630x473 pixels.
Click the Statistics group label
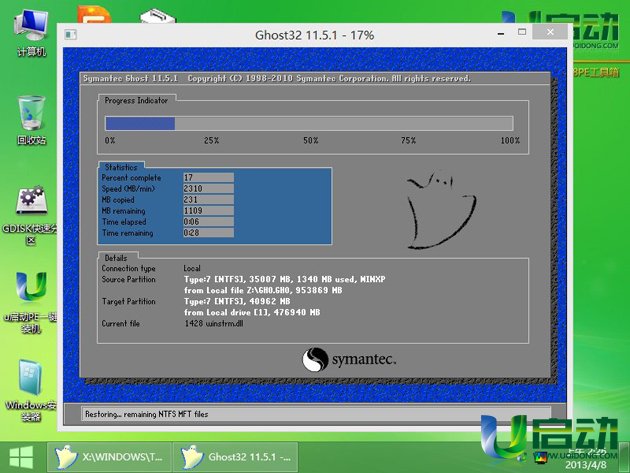[x=121, y=167]
